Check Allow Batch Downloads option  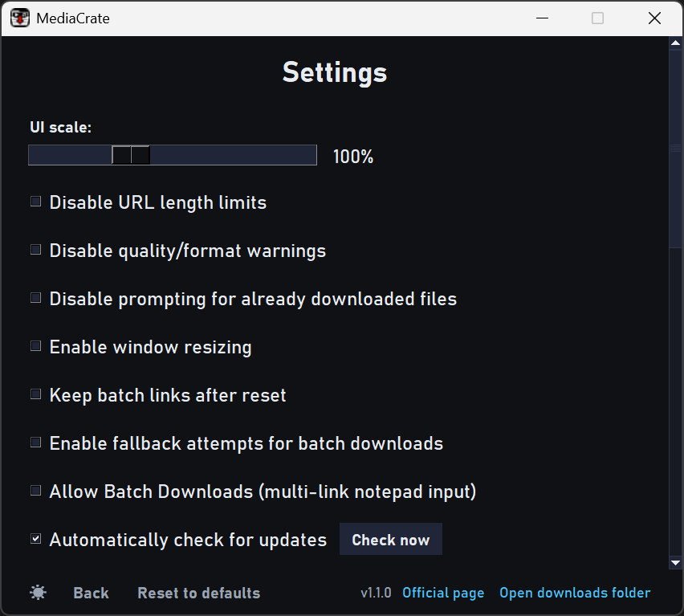coord(36,491)
